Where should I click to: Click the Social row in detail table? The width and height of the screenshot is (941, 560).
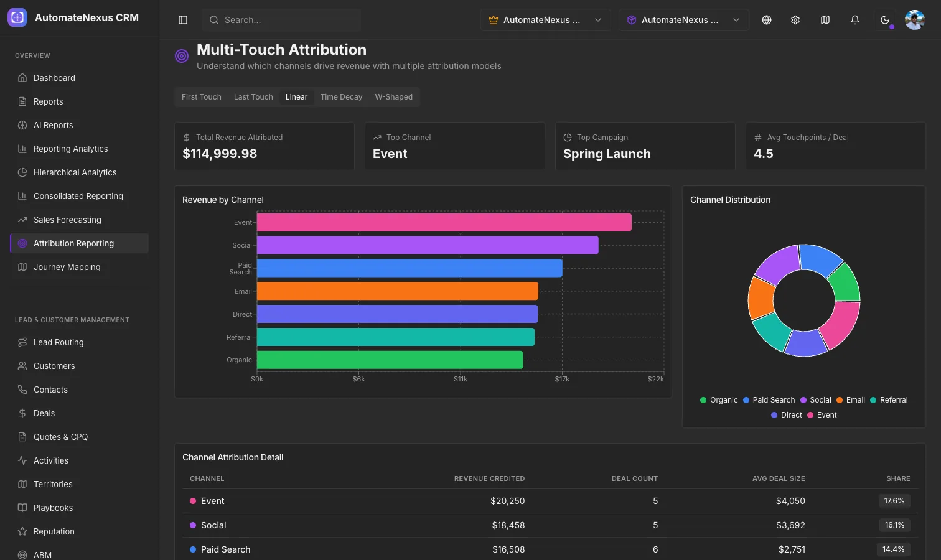550,525
